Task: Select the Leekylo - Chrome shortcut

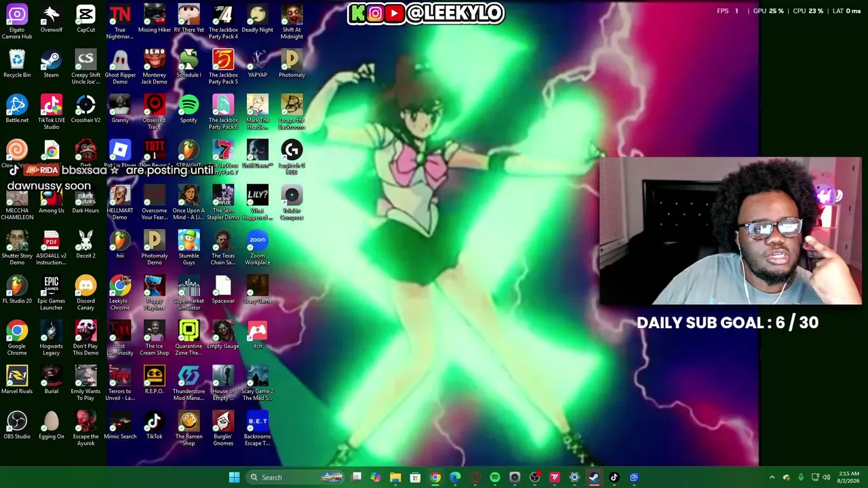Action: [x=120, y=293]
